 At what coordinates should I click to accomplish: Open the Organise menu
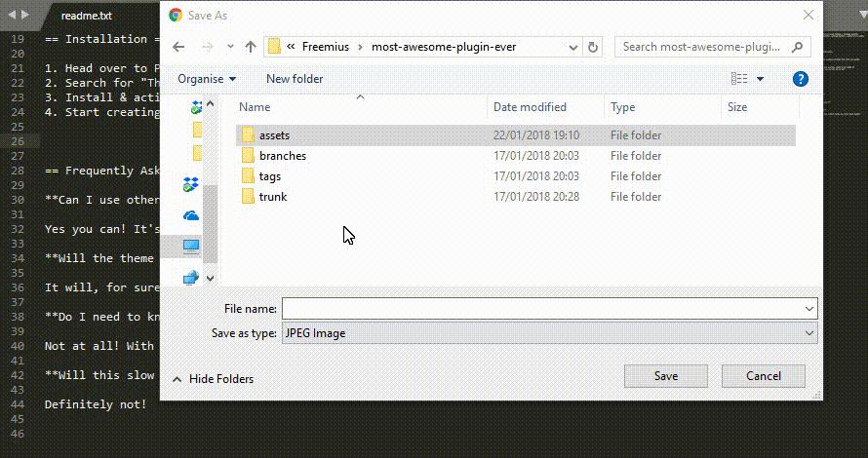click(x=207, y=79)
